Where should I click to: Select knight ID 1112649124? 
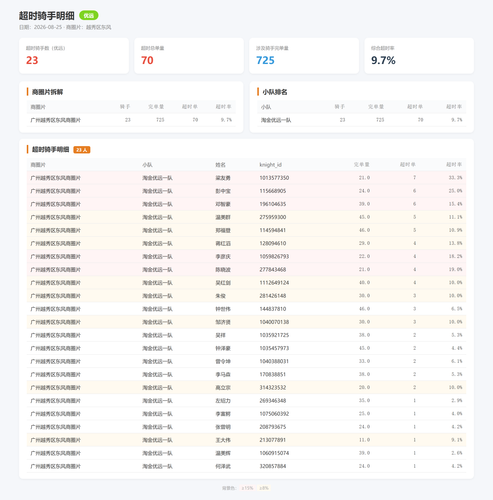coord(274,283)
